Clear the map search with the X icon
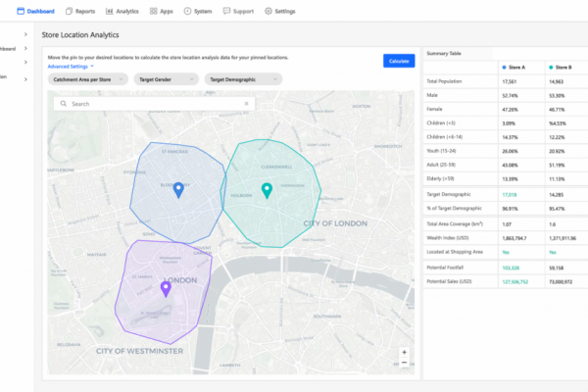This screenshot has width=588, height=392. point(245,103)
